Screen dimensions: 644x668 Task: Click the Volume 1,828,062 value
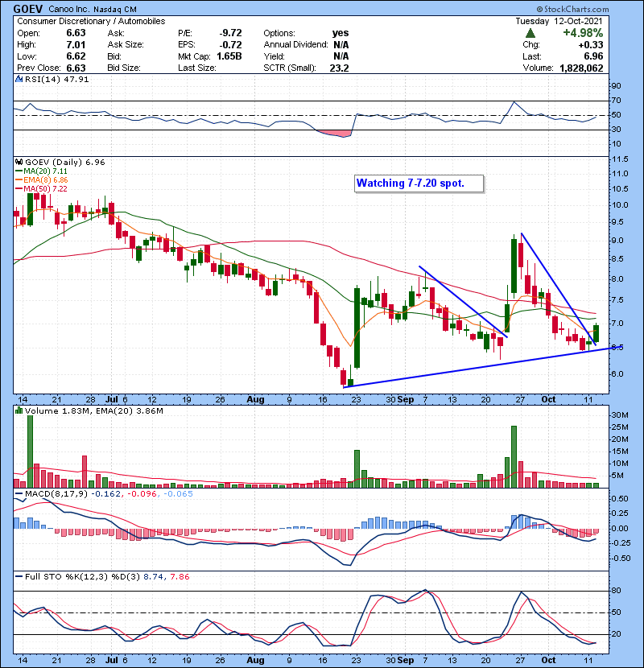581,68
